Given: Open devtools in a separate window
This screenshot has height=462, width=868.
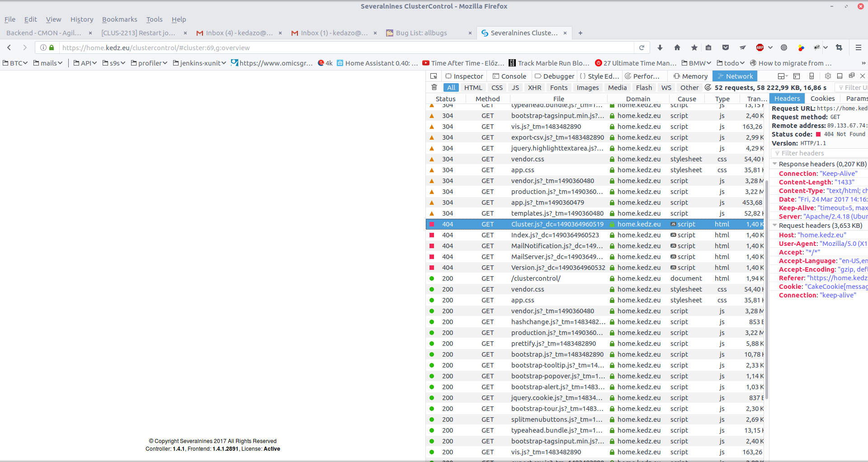Looking at the screenshot, I should pos(851,76).
